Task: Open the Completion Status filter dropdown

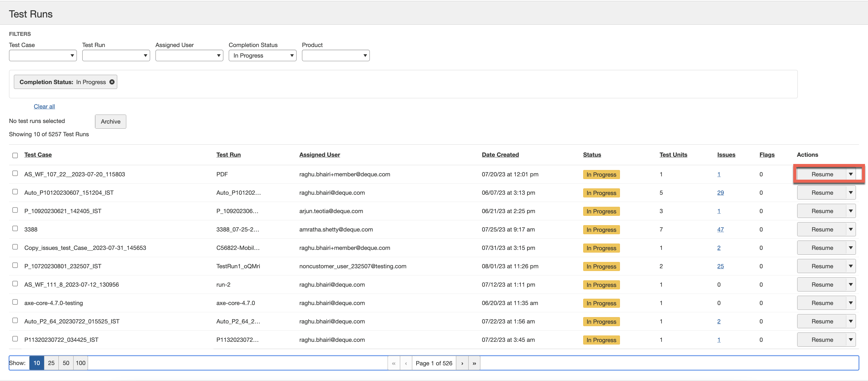Action: pyautogui.click(x=262, y=55)
